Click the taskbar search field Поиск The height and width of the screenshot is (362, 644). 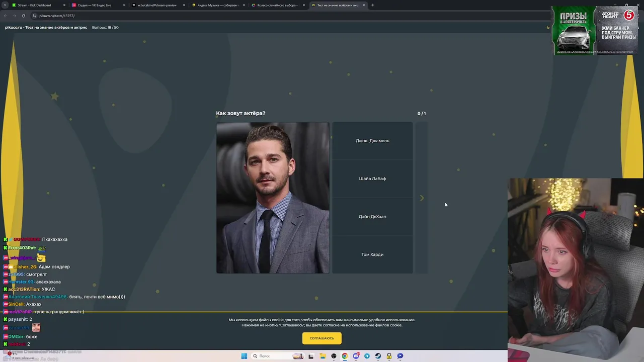pos(278,356)
